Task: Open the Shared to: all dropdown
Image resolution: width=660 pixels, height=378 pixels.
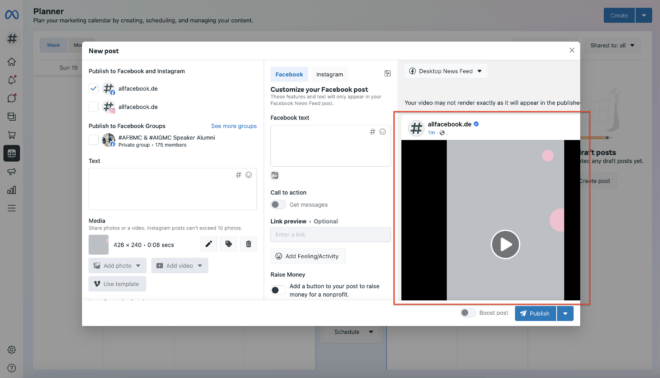Action: pyautogui.click(x=612, y=45)
